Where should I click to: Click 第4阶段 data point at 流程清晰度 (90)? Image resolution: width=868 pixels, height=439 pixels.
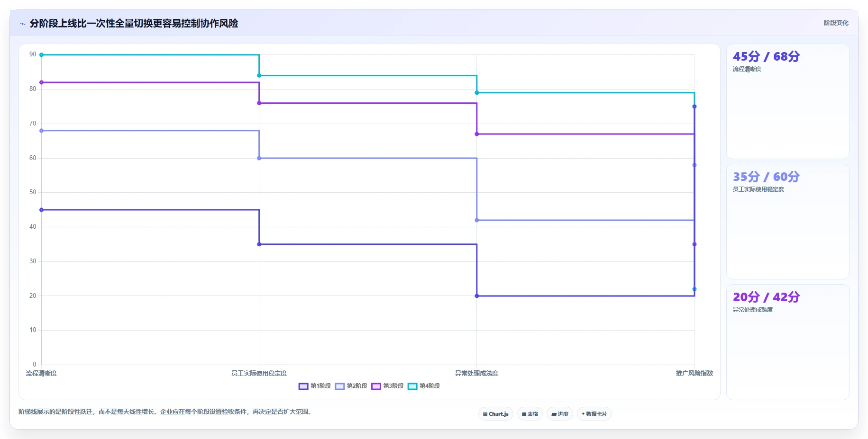42,55
